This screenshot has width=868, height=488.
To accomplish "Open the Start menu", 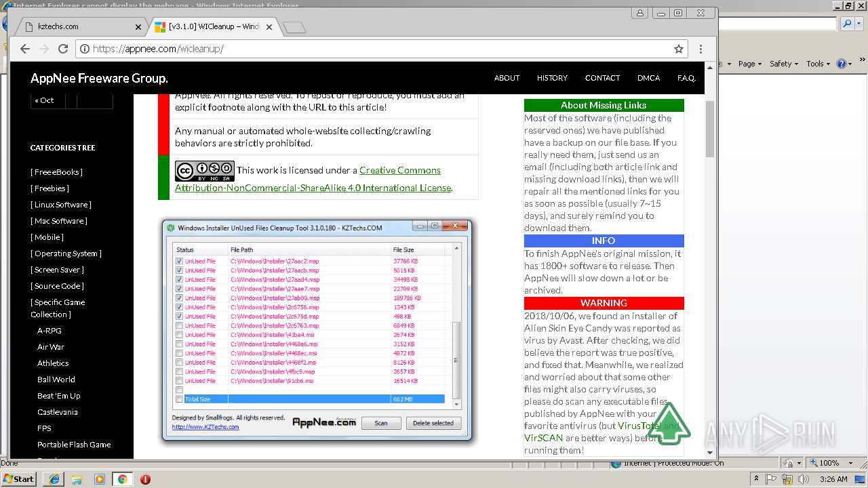I will pos(18,479).
